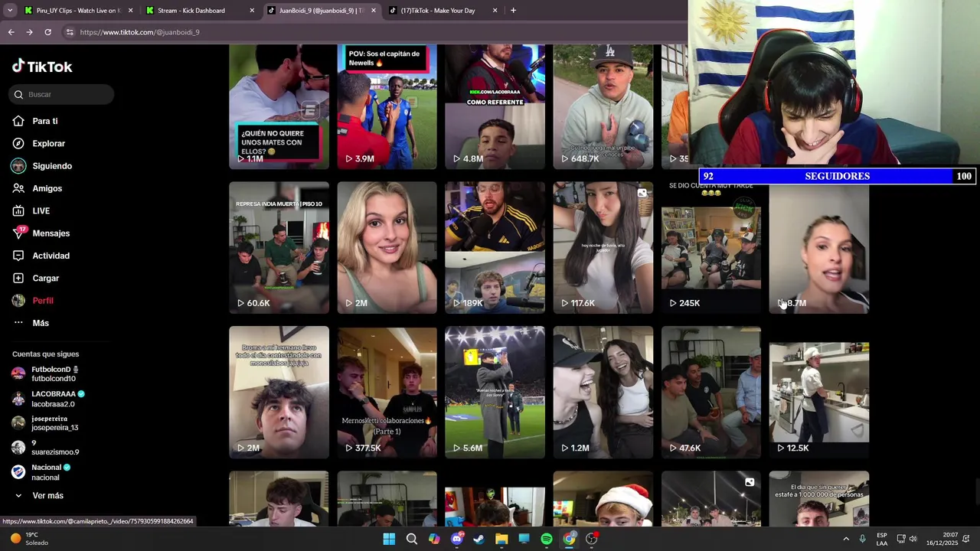Open the REPRESA INDIA MUERTA video
Viewport: 980px width, 551px height.
pos(279,248)
